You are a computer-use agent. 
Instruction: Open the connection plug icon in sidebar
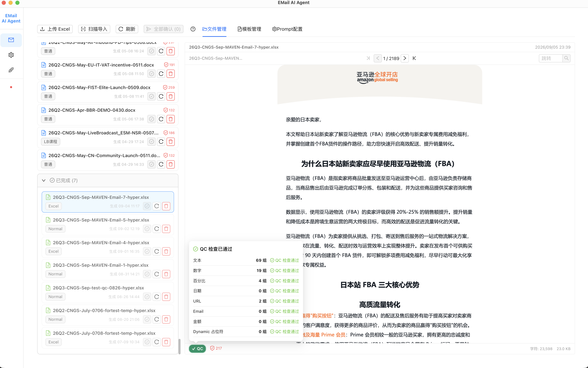(x=11, y=70)
